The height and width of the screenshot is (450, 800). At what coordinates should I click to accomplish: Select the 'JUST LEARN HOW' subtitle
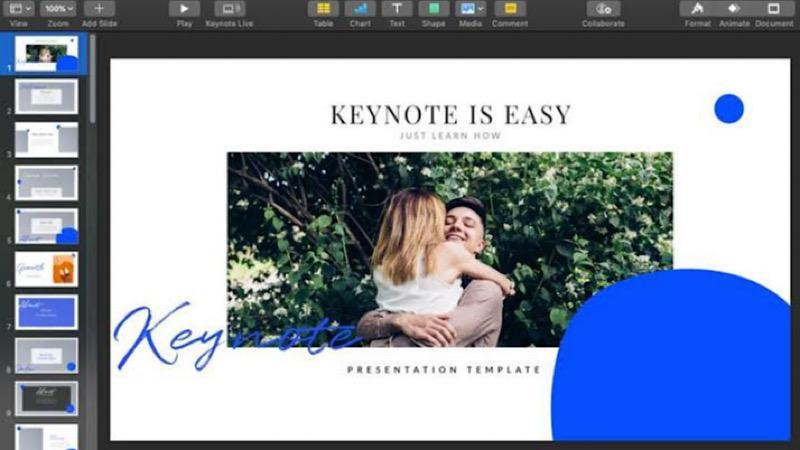coord(451,136)
